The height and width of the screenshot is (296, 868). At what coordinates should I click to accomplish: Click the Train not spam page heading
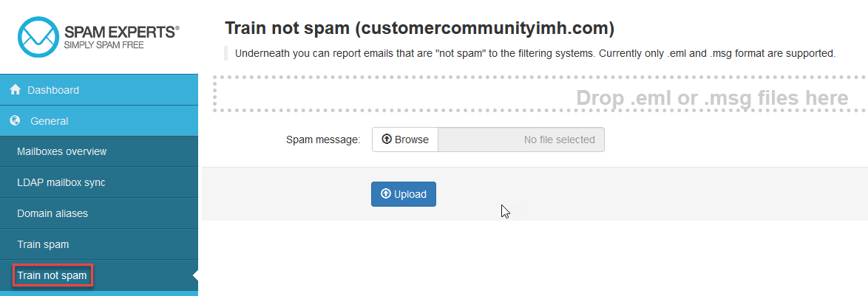pos(419,29)
